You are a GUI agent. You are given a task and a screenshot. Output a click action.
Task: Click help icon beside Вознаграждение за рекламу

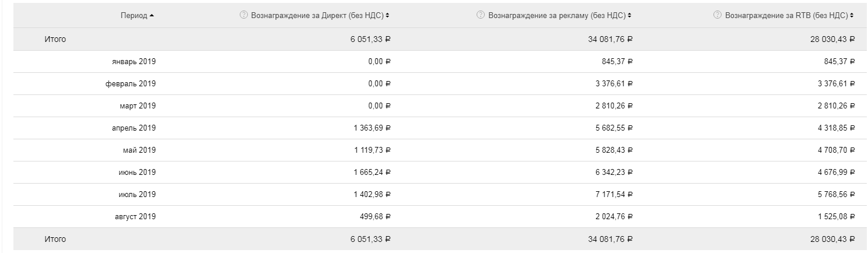tap(480, 15)
